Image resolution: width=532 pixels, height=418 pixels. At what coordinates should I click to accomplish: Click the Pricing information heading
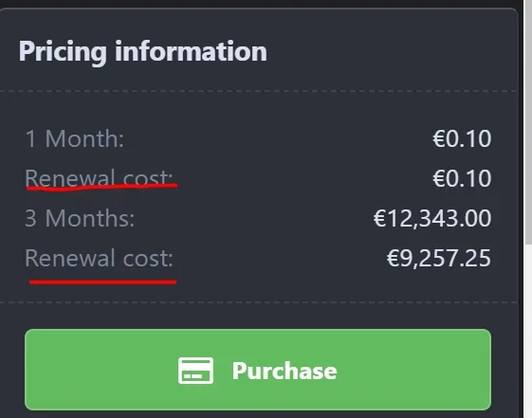(143, 51)
